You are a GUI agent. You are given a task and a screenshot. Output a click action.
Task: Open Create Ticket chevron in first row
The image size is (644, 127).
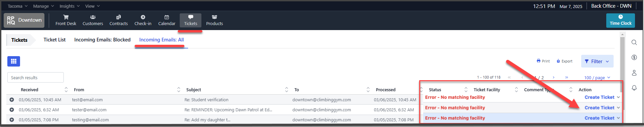coord(618,97)
